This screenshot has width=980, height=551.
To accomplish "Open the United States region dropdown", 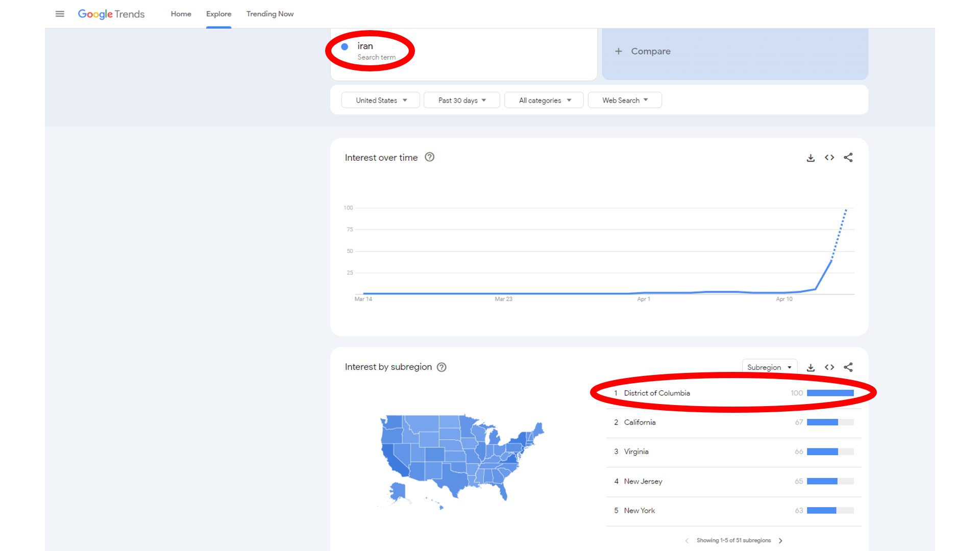I will click(381, 100).
